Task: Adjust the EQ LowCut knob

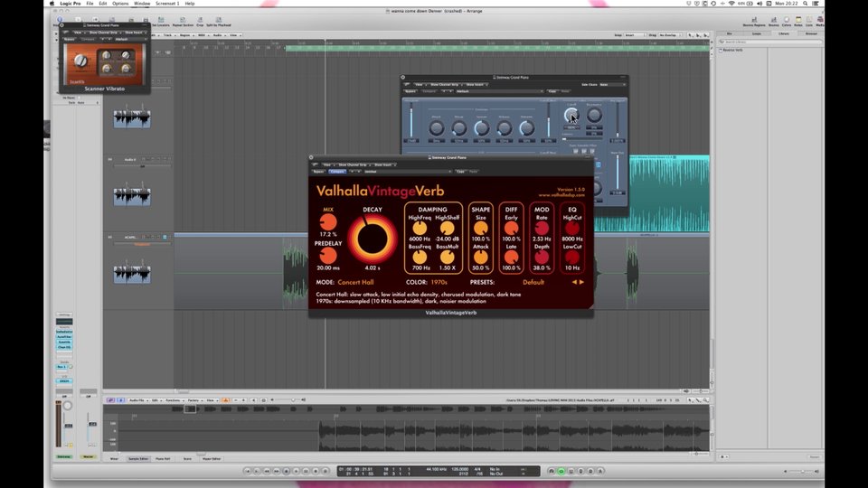Action: pyautogui.click(x=571, y=258)
